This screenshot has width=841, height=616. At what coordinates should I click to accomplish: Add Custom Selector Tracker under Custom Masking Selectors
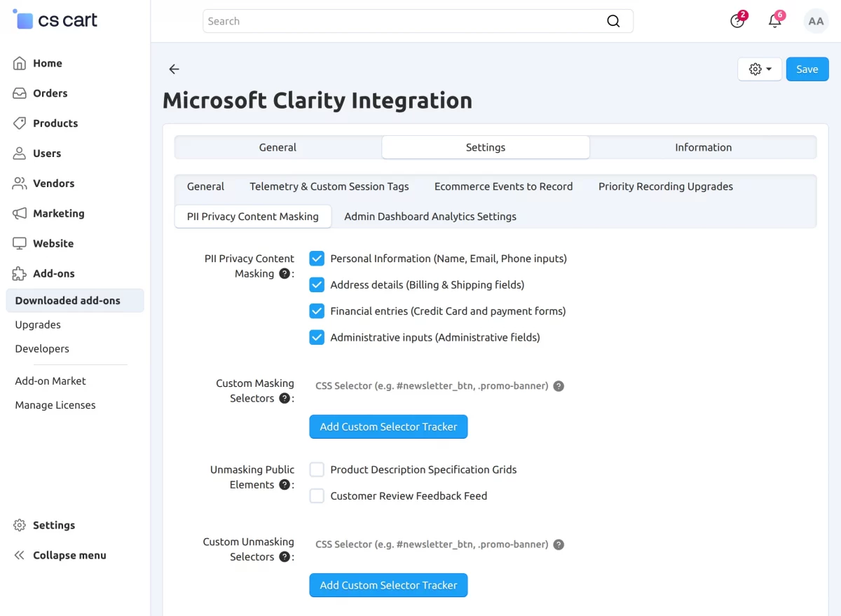(x=388, y=427)
